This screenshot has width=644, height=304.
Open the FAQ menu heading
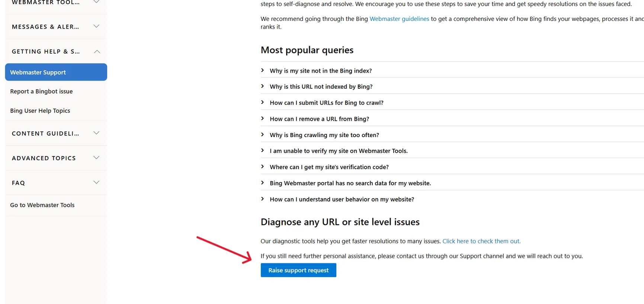[x=18, y=183]
